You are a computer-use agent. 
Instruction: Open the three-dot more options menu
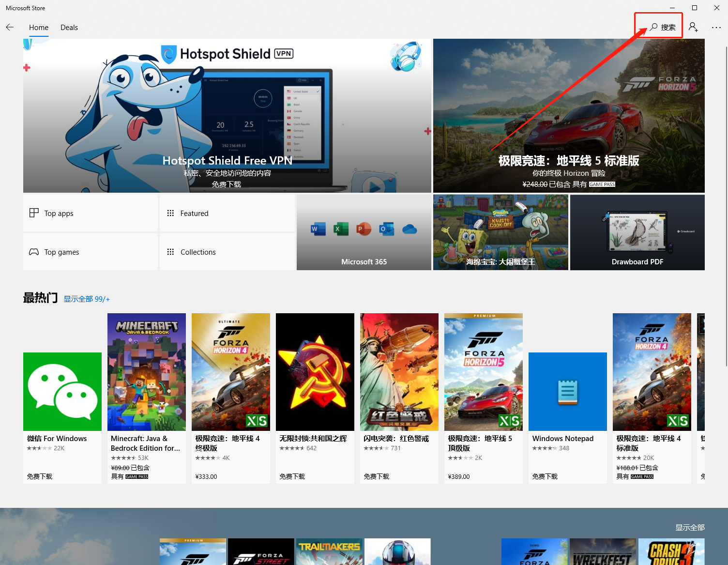pos(716,28)
